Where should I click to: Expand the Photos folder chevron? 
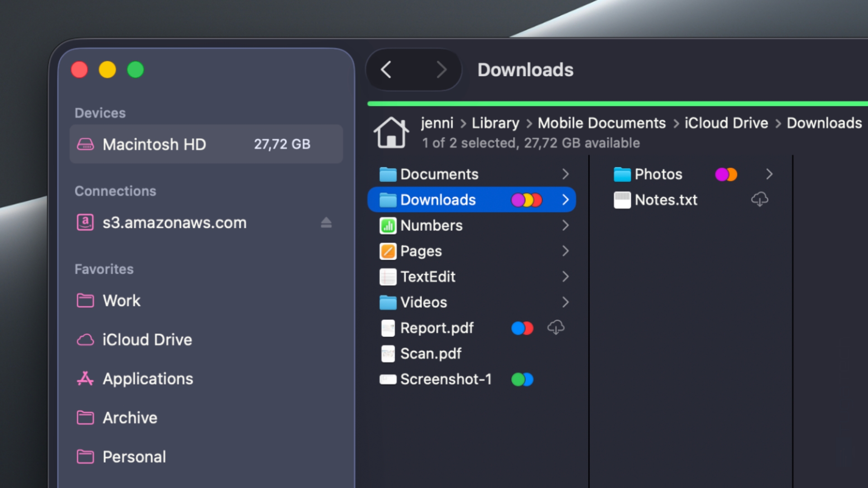tap(769, 174)
